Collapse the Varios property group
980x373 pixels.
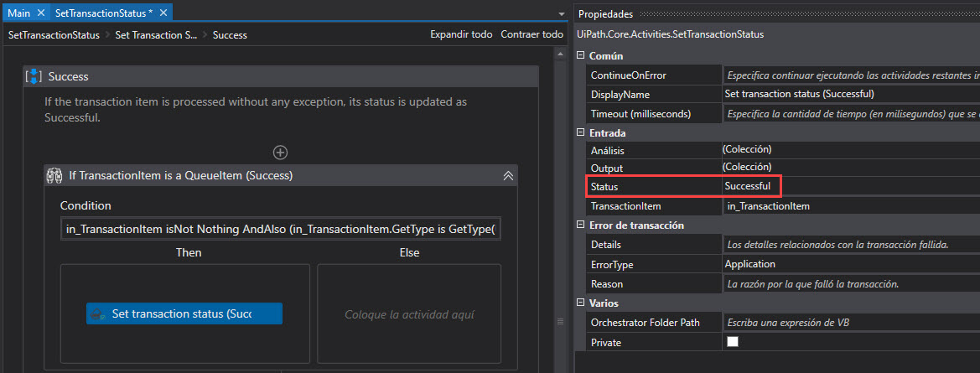pos(581,303)
